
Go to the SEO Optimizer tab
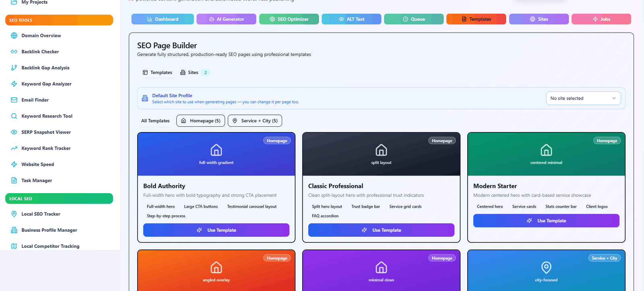pyautogui.click(x=289, y=19)
